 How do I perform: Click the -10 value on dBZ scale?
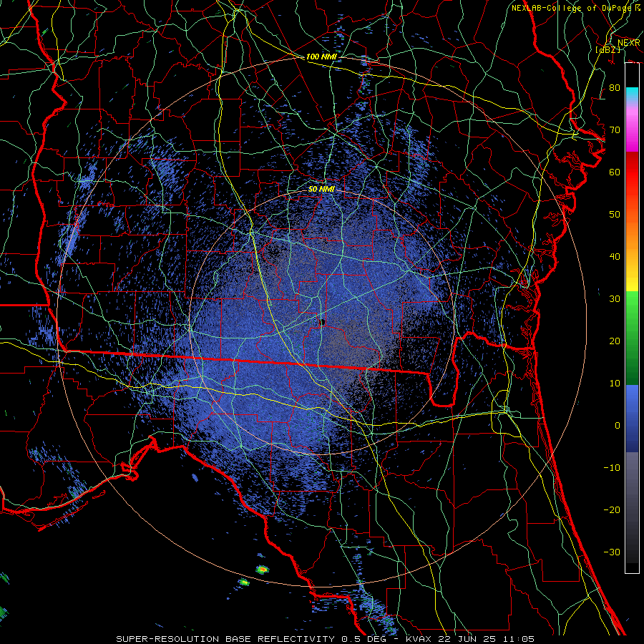[612, 467]
